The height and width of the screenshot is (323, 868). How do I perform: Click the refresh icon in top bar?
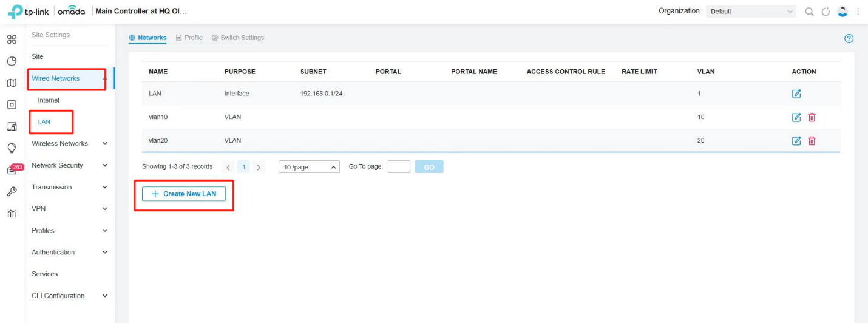point(826,12)
